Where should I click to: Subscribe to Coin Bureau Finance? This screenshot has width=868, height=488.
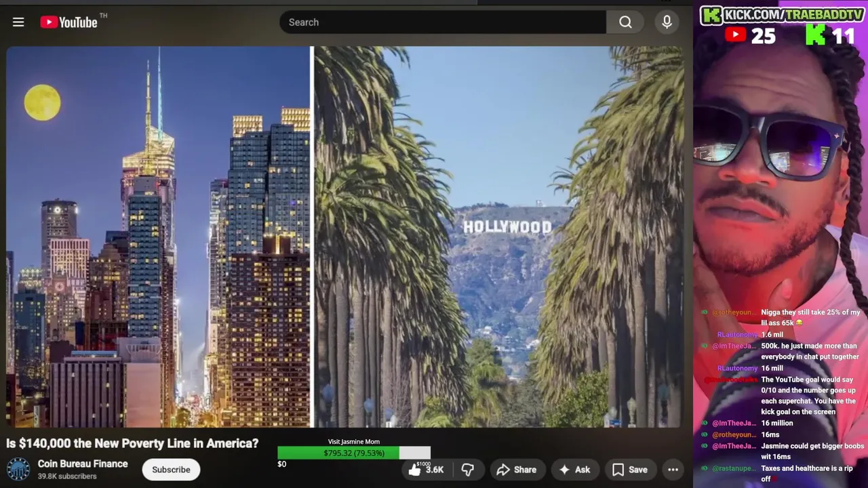171,469
